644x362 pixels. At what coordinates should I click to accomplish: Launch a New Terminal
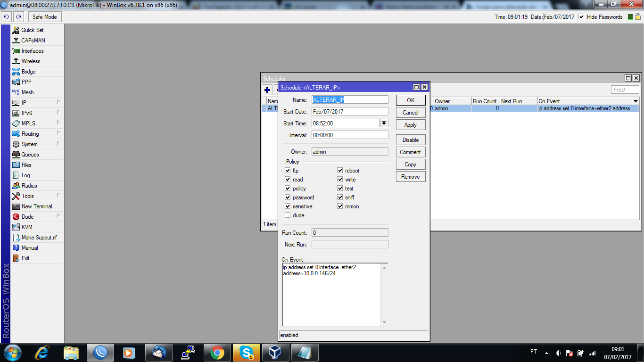[37, 206]
